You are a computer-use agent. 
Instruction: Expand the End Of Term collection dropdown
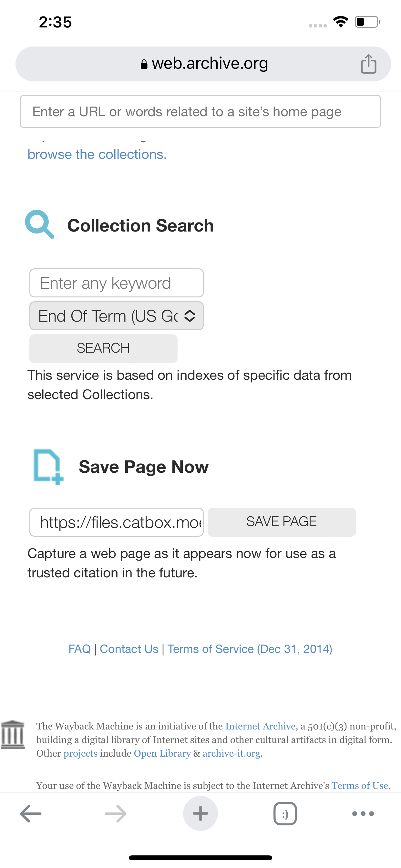pos(117,316)
